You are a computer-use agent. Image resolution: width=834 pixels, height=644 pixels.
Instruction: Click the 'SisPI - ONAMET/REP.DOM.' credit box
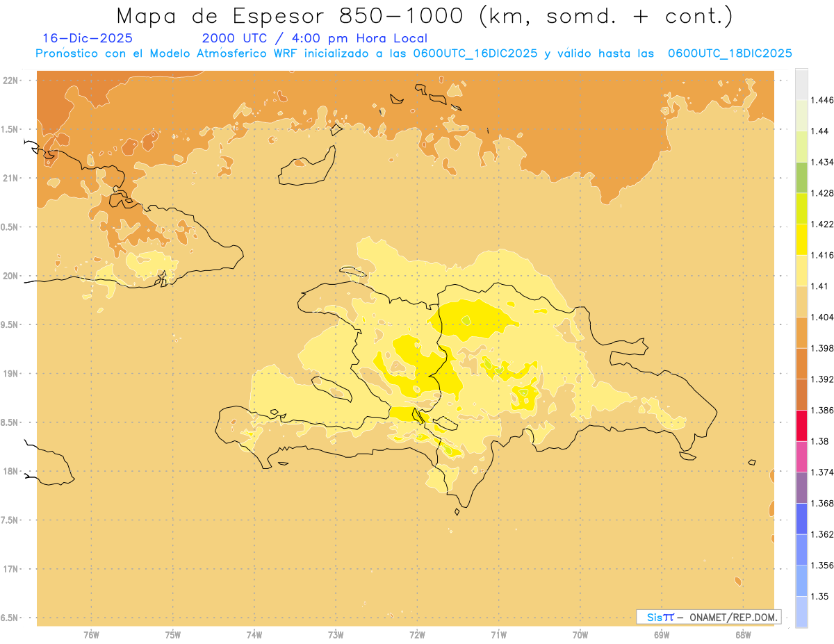[708, 617]
